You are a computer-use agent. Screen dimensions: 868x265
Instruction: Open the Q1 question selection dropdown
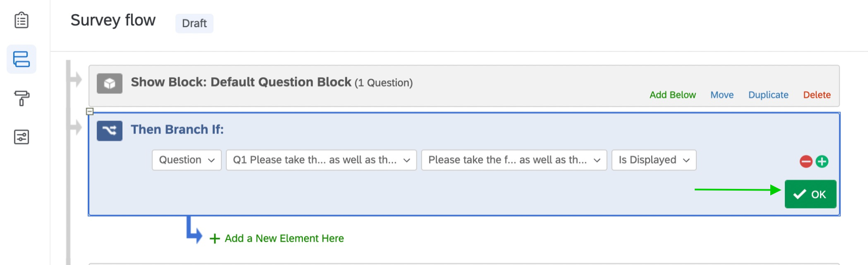tap(321, 160)
